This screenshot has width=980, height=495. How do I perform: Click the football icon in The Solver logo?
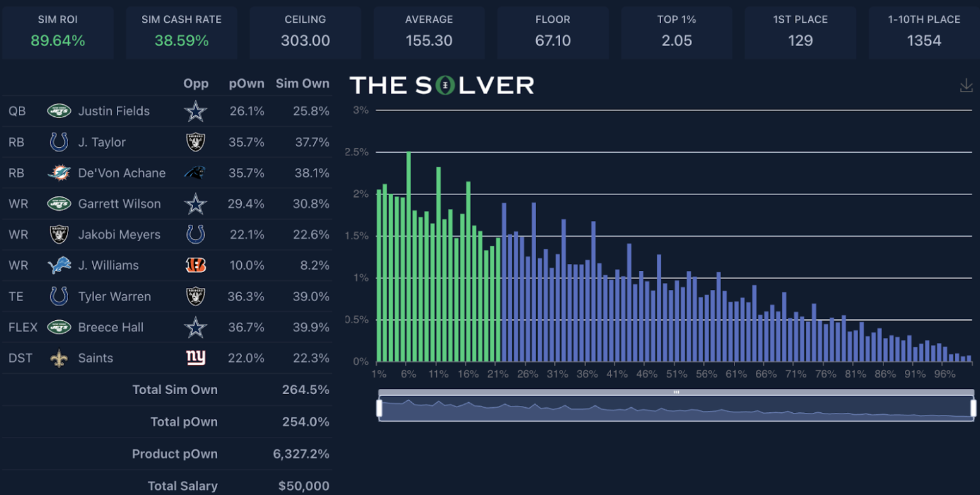coord(446,85)
